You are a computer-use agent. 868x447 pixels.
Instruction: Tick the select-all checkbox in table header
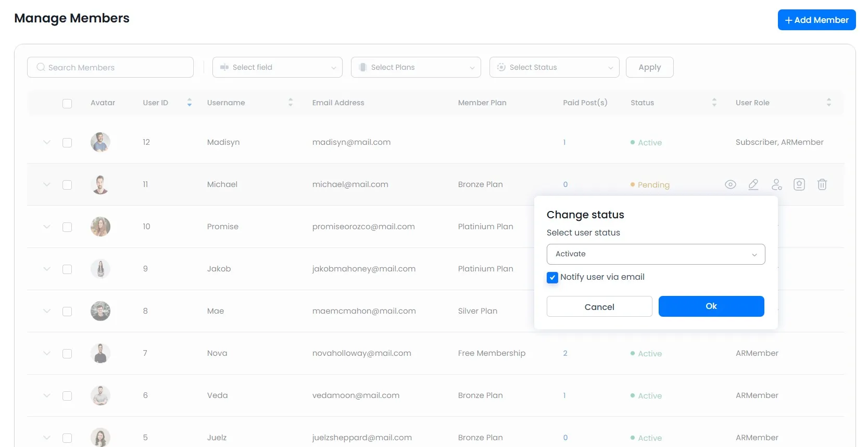point(67,103)
